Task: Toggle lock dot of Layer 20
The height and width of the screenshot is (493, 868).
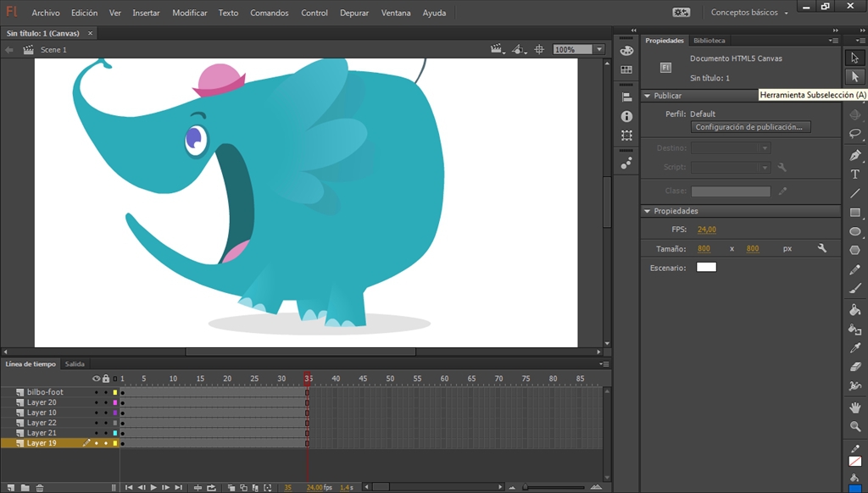Action: [x=106, y=402]
